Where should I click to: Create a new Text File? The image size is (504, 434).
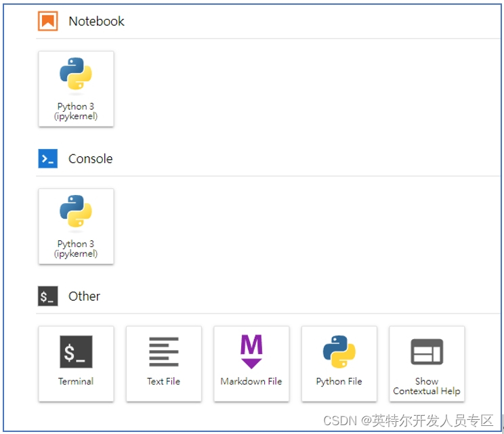(164, 364)
